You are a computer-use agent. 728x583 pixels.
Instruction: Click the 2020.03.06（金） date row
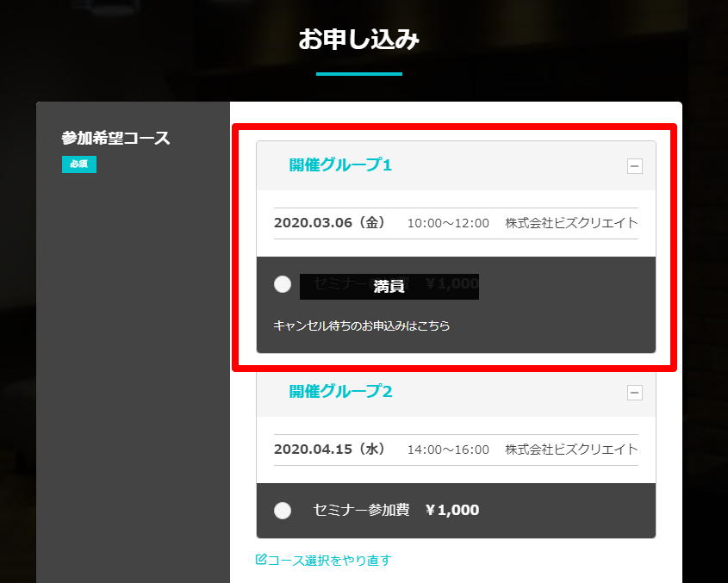(456, 223)
